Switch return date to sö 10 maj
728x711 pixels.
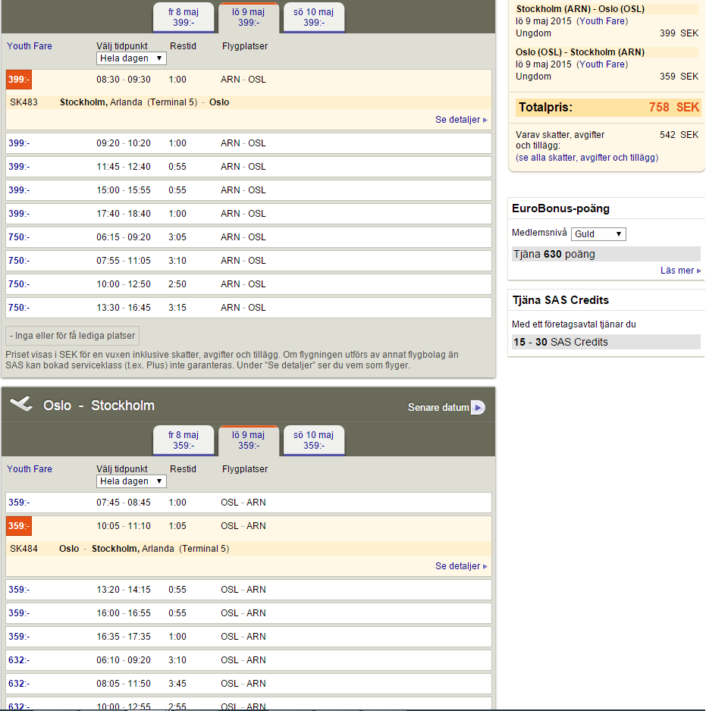click(x=313, y=440)
